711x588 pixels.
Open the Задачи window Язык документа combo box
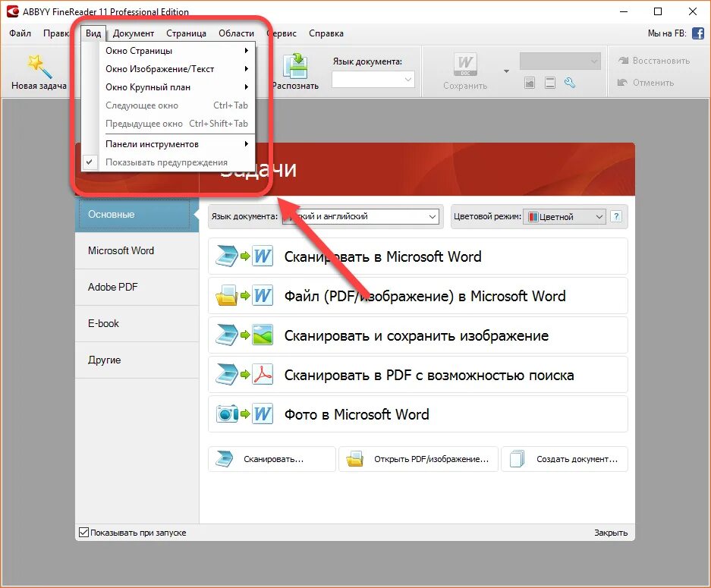360,216
